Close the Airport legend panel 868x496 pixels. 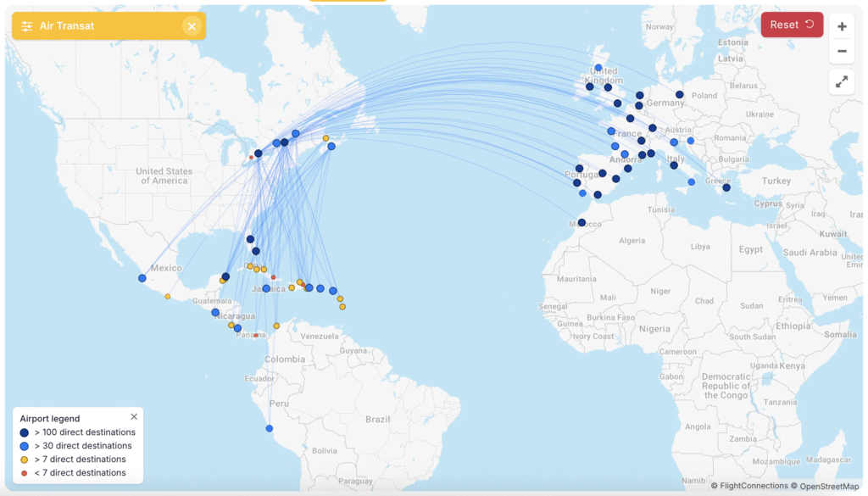(134, 417)
